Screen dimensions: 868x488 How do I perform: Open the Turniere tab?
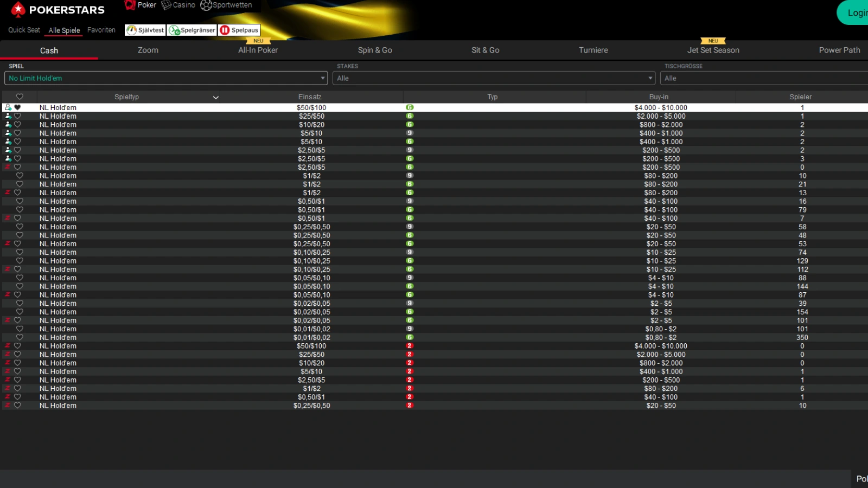point(593,50)
